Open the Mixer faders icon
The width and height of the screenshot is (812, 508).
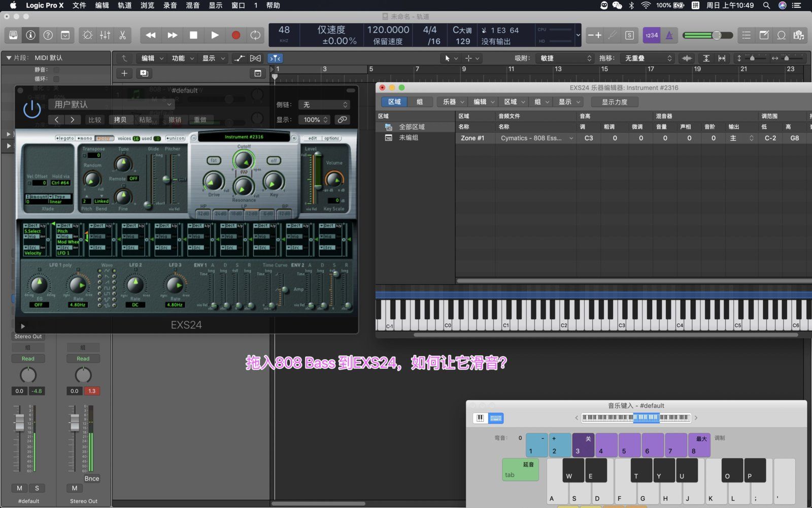pos(105,35)
